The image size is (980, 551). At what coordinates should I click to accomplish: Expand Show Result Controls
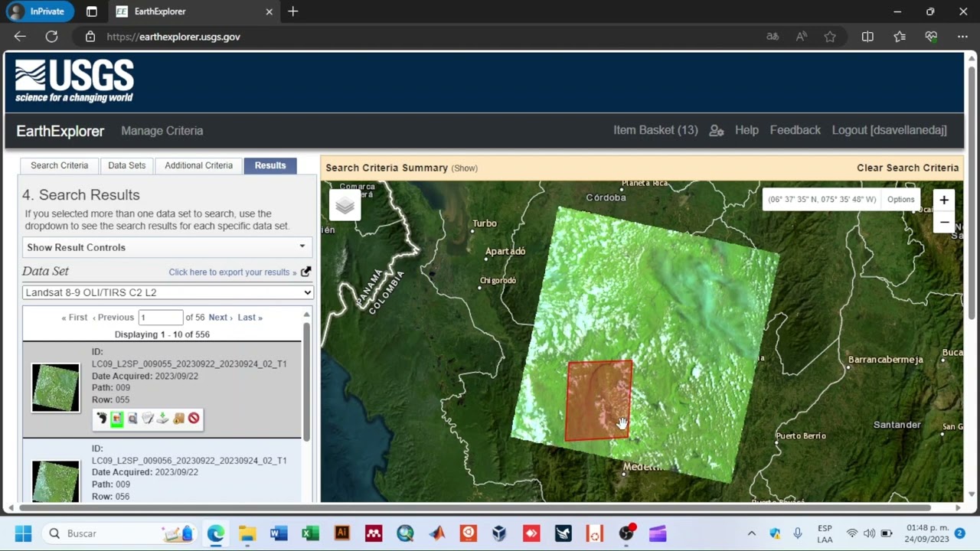[x=168, y=247]
